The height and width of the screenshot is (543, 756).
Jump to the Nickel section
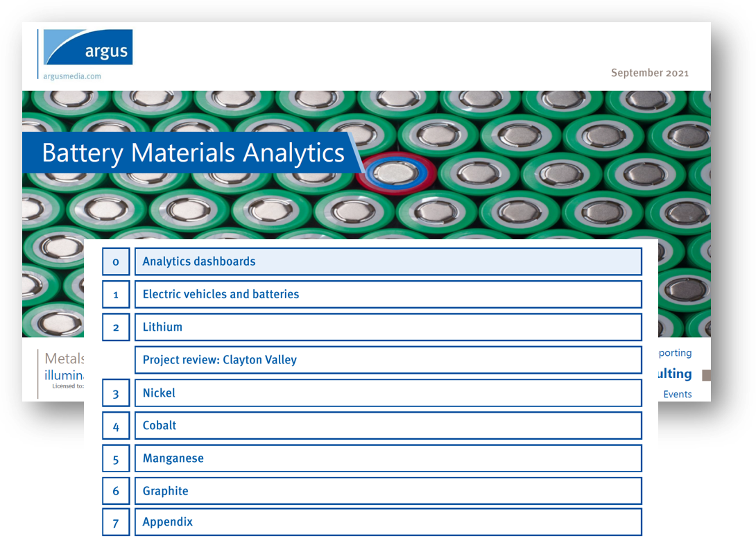coord(387,393)
